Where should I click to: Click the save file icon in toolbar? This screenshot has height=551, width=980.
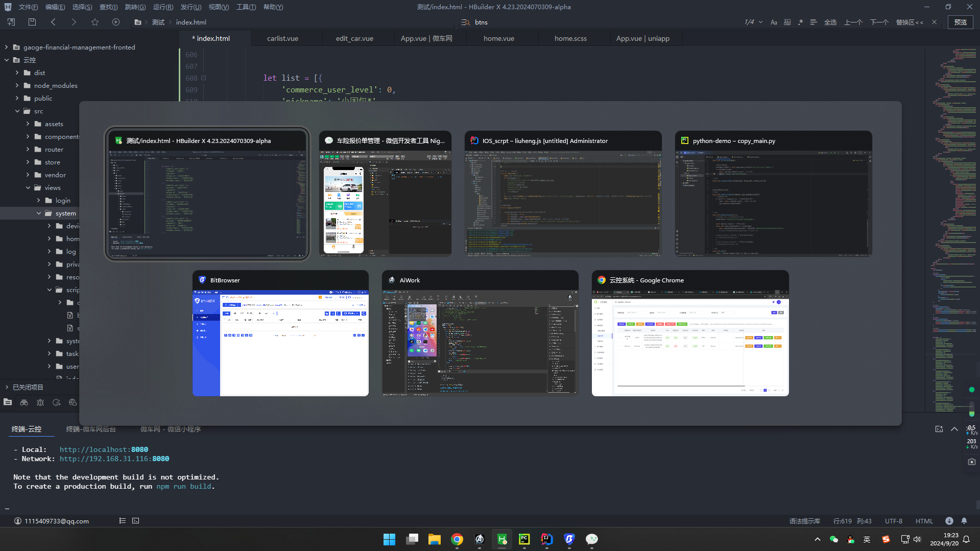pos(32,22)
